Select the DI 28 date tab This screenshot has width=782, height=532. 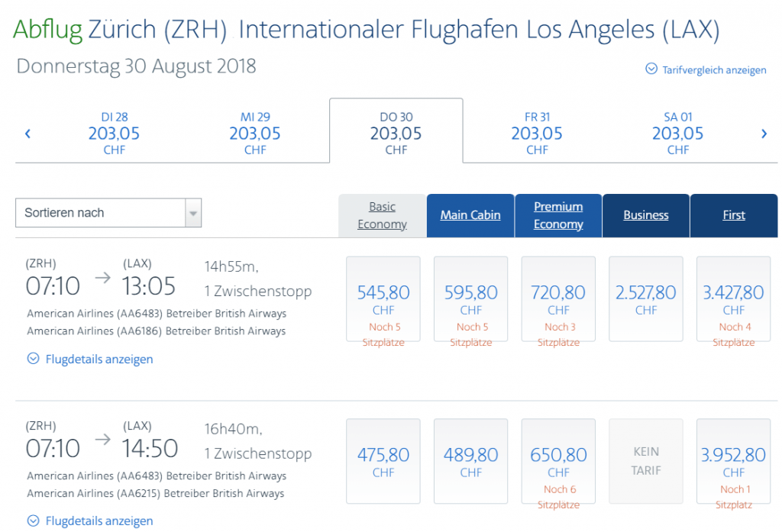point(115,134)
